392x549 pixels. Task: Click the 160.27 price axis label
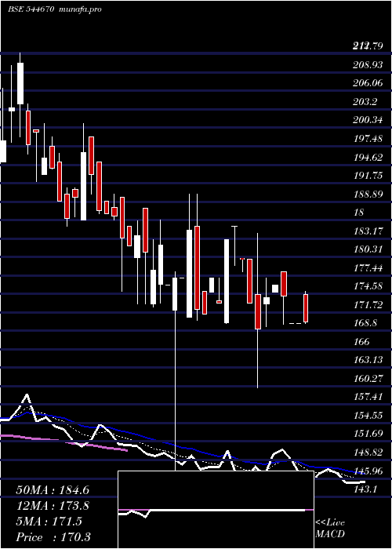coord(368,379)
